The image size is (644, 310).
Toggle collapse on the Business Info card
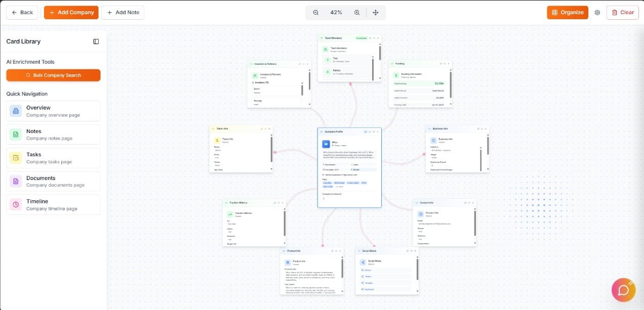[x=482, y=129]
